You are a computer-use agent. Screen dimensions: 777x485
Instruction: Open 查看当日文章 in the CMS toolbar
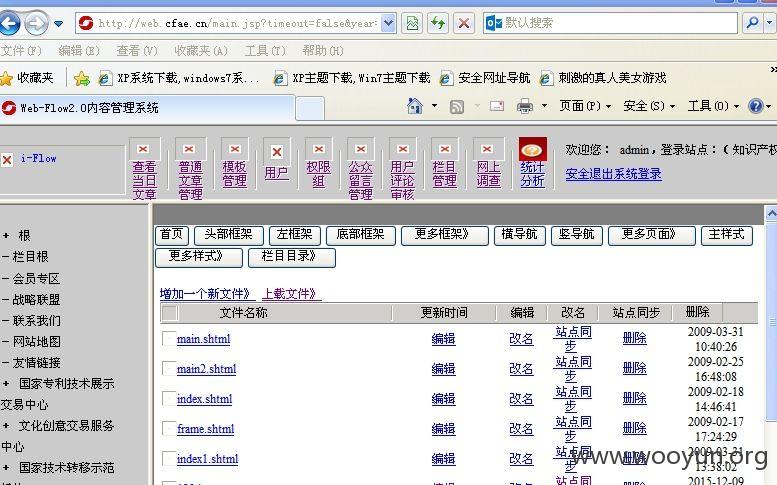pos(144,169)
